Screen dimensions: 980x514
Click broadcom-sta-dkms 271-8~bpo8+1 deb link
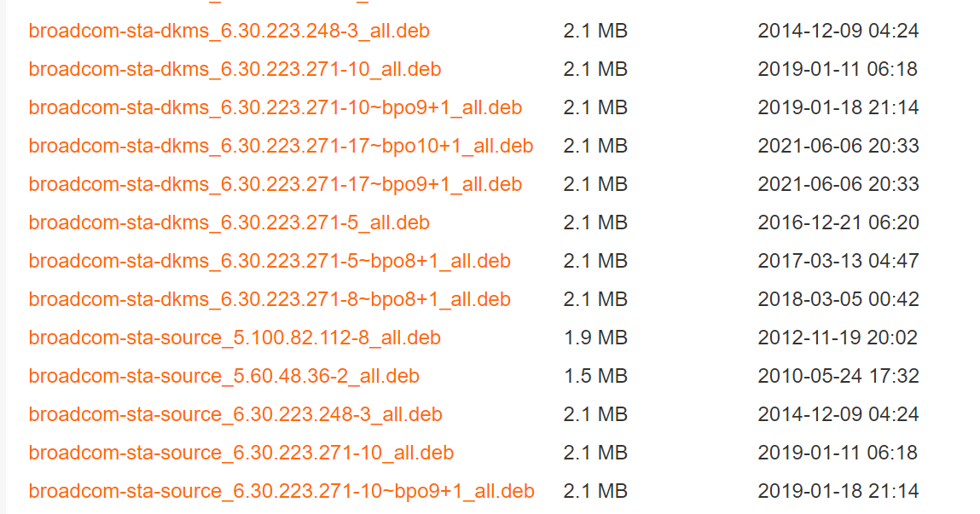270,300
